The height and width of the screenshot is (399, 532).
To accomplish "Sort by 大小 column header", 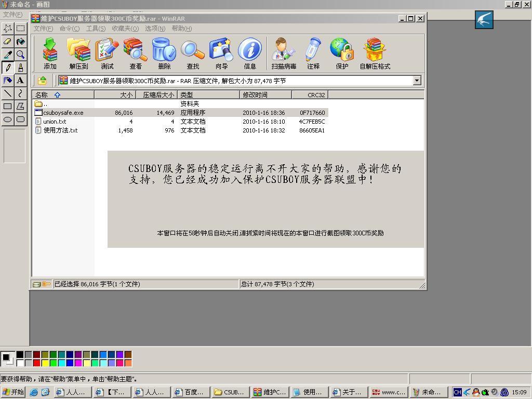I will [x=115, y=95].
